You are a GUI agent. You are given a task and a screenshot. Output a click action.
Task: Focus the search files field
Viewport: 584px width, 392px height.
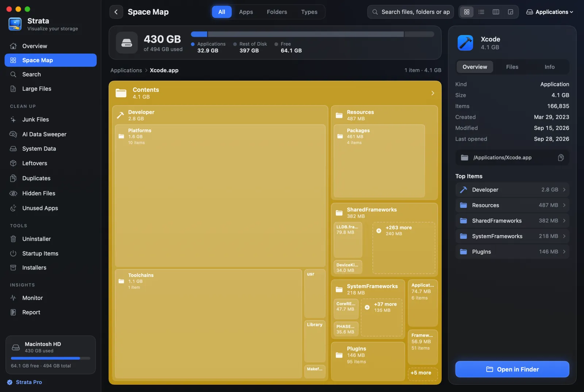click(x=411, y=12)
